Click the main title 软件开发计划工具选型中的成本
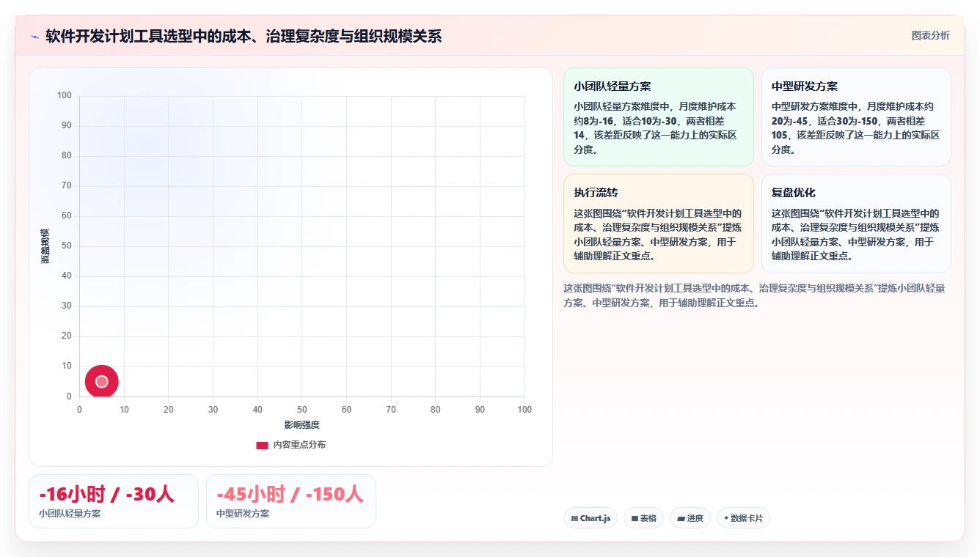The width and height of the screenshot is (980, 557). 244,36
